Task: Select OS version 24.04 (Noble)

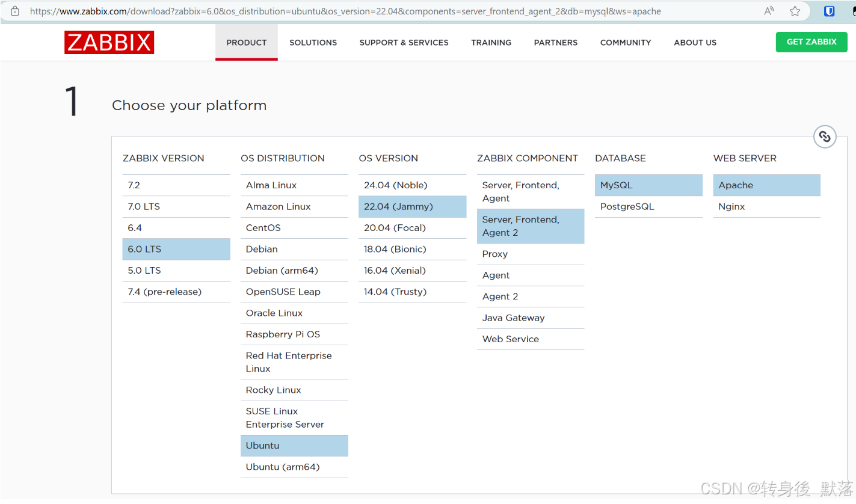Action: (412, 185)
